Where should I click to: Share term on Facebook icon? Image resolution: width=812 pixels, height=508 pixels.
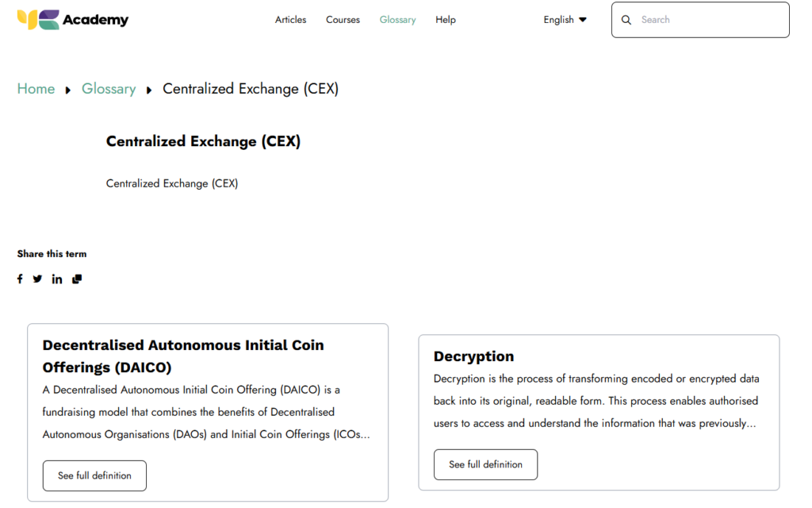pyautogui.click(x=20, y=279)
